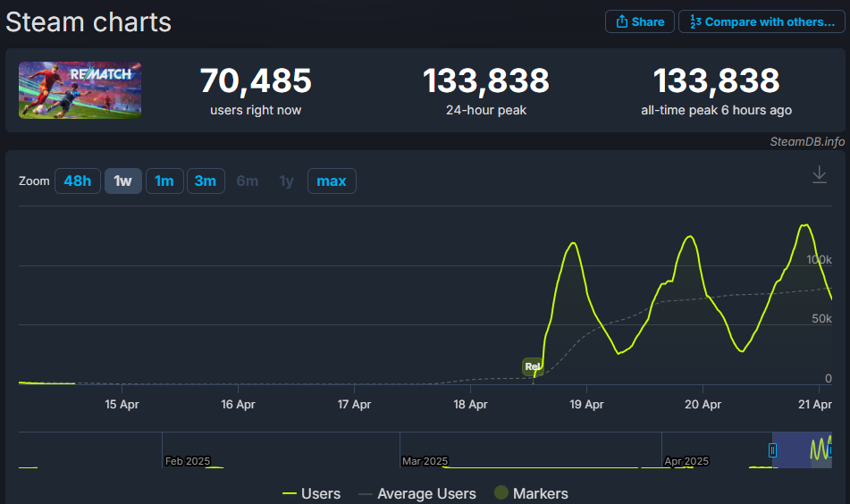Select the 1w zoom range
The height and width of the screenshot is (504, 850).
pyautogui.click(x=122, y=181)
